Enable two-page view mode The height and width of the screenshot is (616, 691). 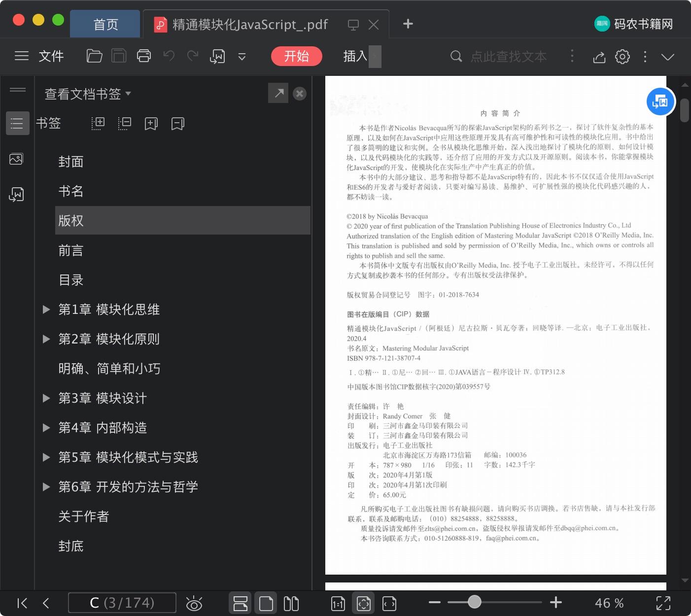[x=291, y=603]
